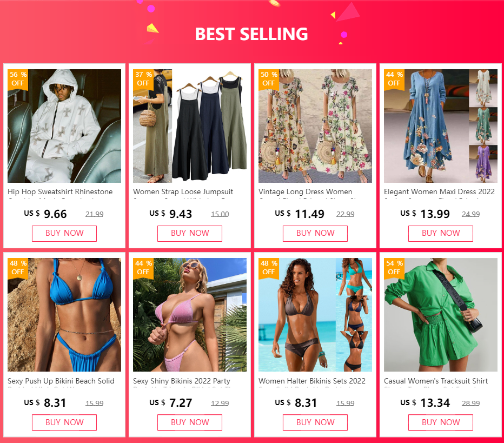Click BUY NOW for Sexy Shiny Bikinis
The image size is (504, 443).
[x=190, y=422]
